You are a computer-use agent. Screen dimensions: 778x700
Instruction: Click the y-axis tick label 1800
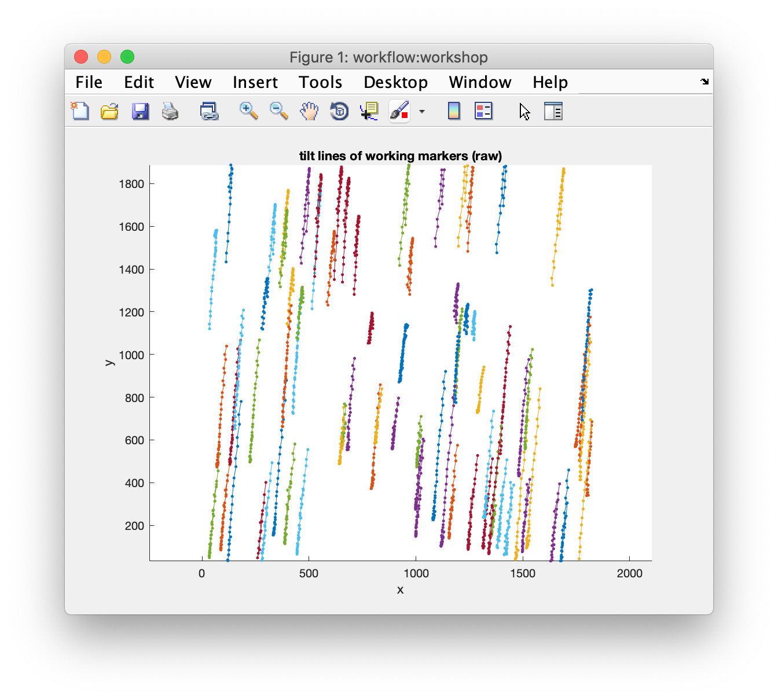(x=131, y=184)
